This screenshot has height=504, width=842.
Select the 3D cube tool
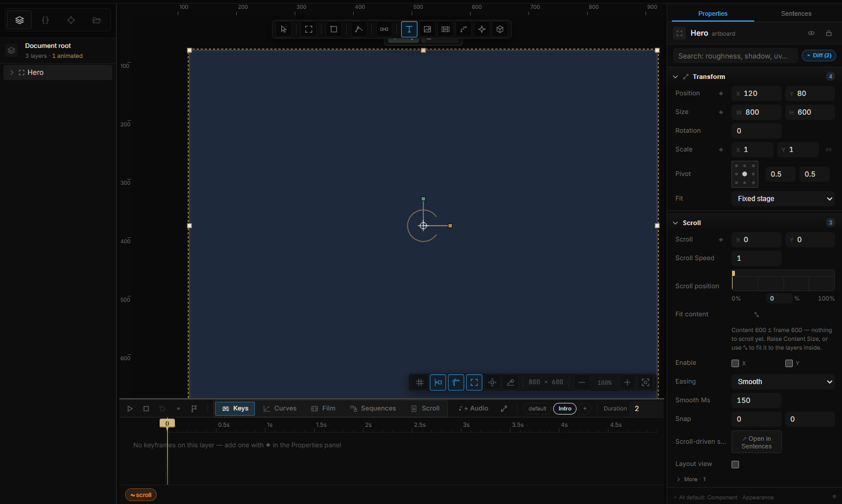[500, 29]
